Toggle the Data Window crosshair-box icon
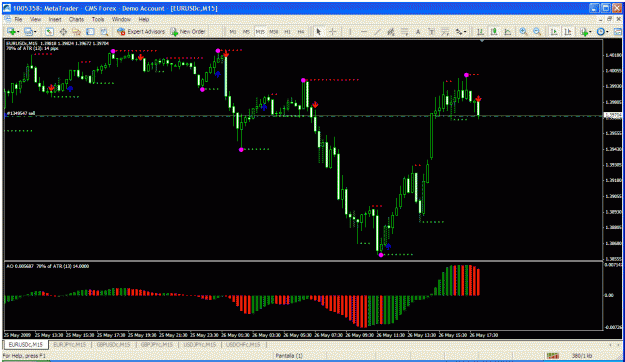Viewport: 625px width, 362px height. coord(63,31)
